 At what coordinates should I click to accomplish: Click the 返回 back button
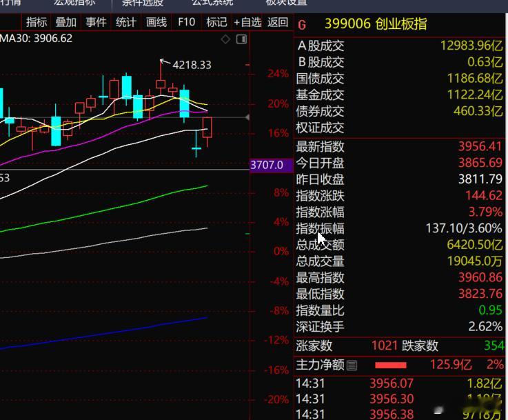[278, 22]
